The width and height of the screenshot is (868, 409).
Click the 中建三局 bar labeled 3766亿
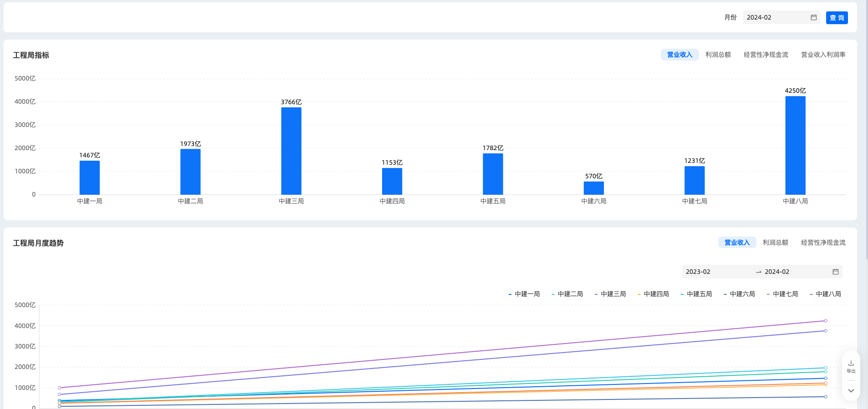pyautogui.click(x=291, y=151)
